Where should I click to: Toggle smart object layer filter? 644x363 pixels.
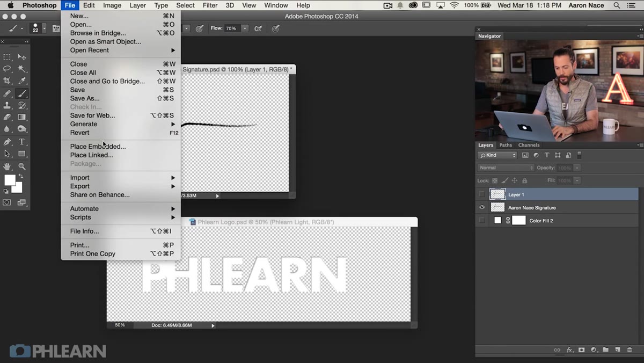coord(568,155)
